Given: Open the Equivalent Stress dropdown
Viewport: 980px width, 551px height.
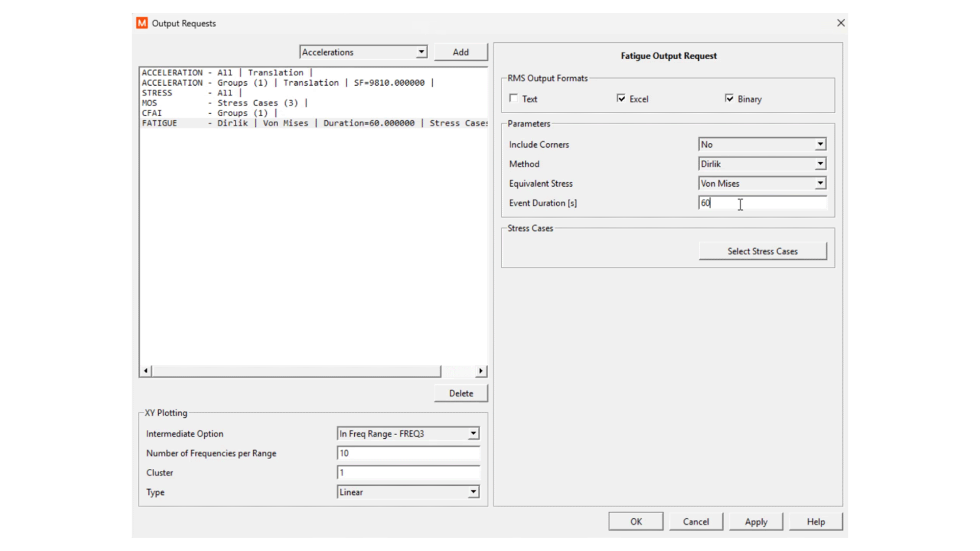Looking at the screenshot, I should coord(820,183).
